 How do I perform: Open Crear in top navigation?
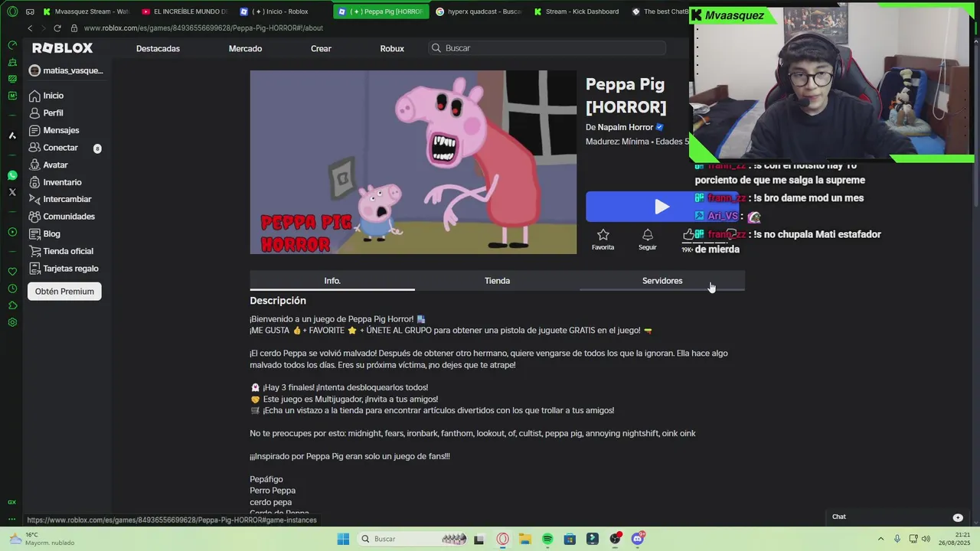pos(321,48)
